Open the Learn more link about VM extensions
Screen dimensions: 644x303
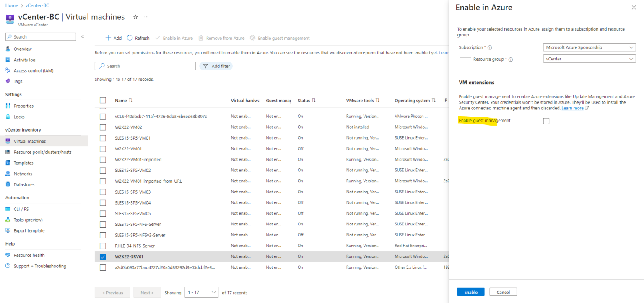pyautogui.click(x=573, y=108)
